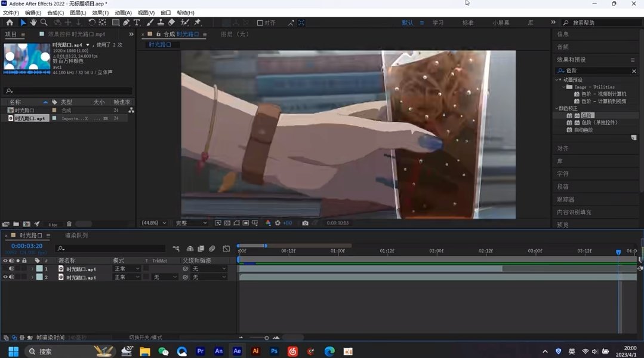Select the Clone Stamp tool
This screenshot has height=358, width=644.
tap(161, 23)
